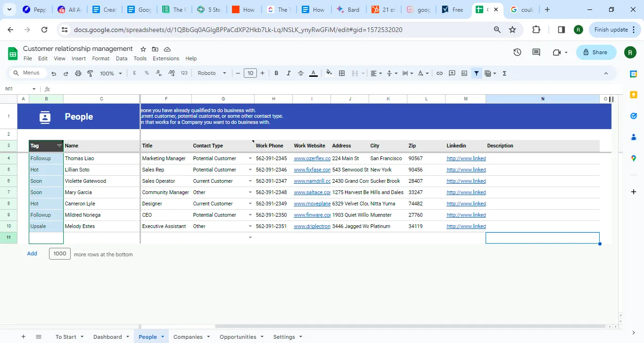644x343 pixels.
Task: Search the Menus box
Action: [x=28, y=73]
